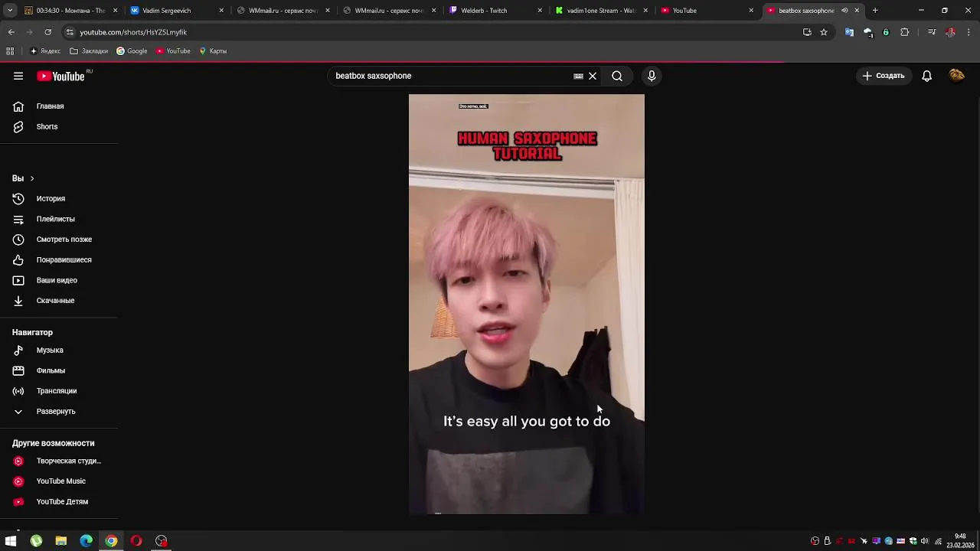
Task: Bookmark this page with the star
Action: pyautogui.click(x=824, y=32)
